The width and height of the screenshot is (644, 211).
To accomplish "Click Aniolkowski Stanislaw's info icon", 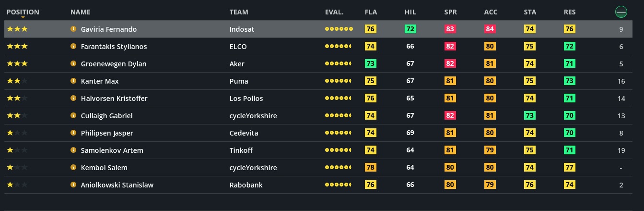I will [73, 185].
